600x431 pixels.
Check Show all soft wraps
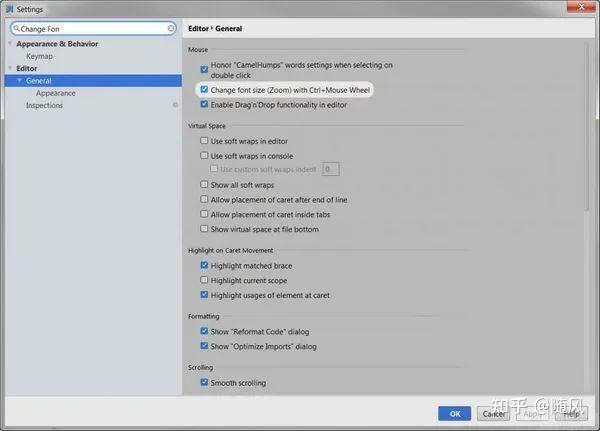click(x=204, y=184)
